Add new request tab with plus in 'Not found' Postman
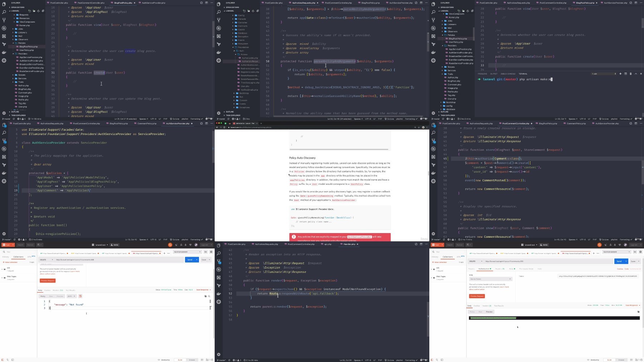 click(164, 253)
